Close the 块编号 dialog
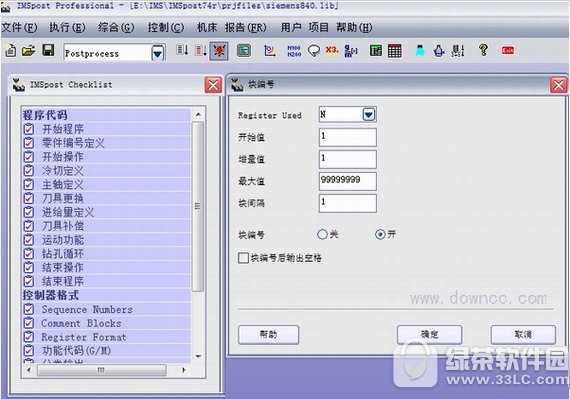Screen dimensions: 570x399 click(x=559, y=86)
